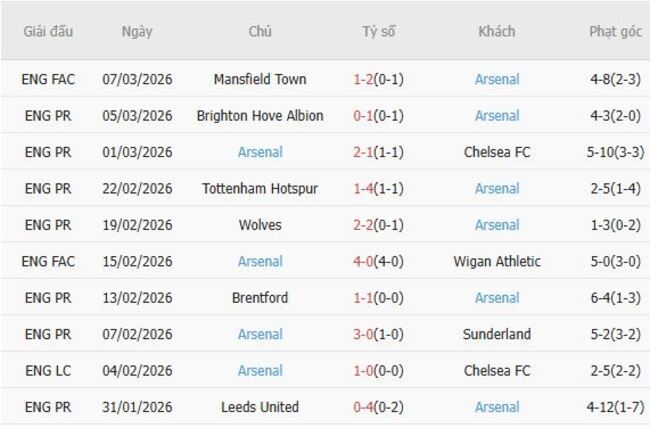The image size is (650, 428).
Task: Open Chelsea FC in the 01/03/2026 match
Action: pyautogui.click(x=497, y=153)
